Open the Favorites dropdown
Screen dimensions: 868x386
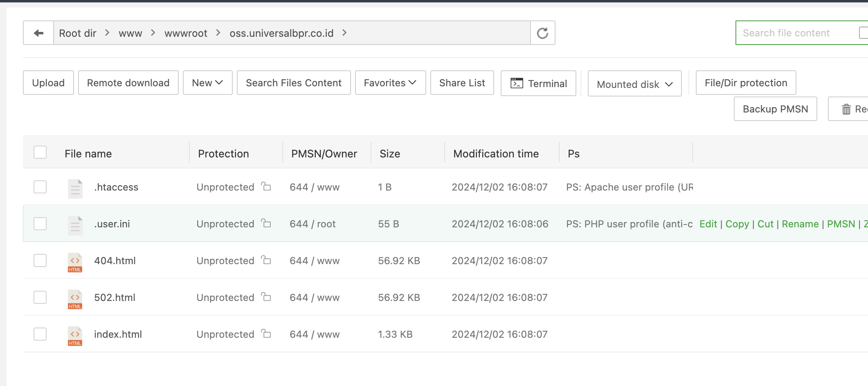[x=390, y=83]
